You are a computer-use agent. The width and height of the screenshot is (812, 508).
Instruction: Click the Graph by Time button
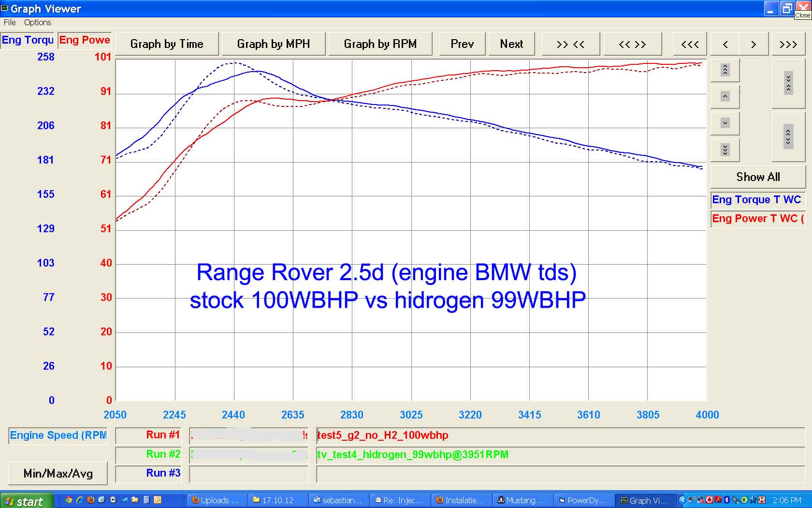click(167, 44)
